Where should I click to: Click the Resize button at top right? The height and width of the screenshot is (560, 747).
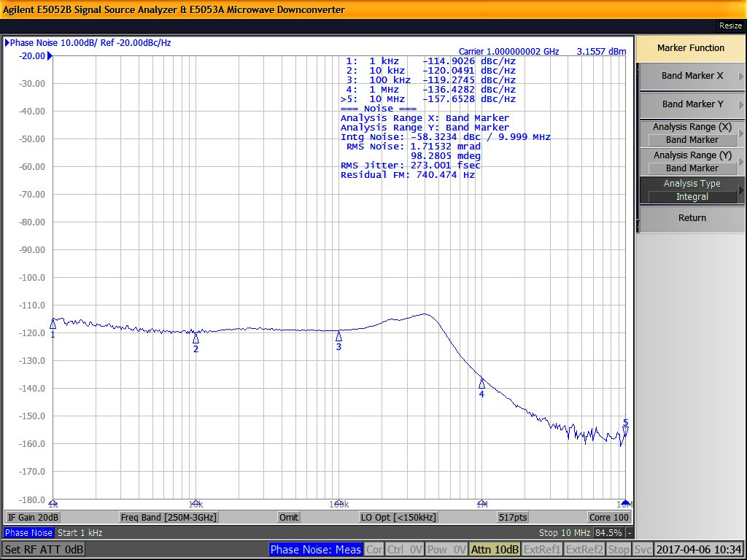click(730, 26)
